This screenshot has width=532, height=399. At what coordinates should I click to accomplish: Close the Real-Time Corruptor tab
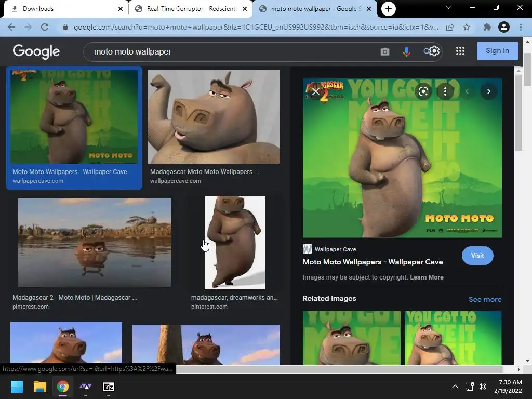tap(245, 9)
